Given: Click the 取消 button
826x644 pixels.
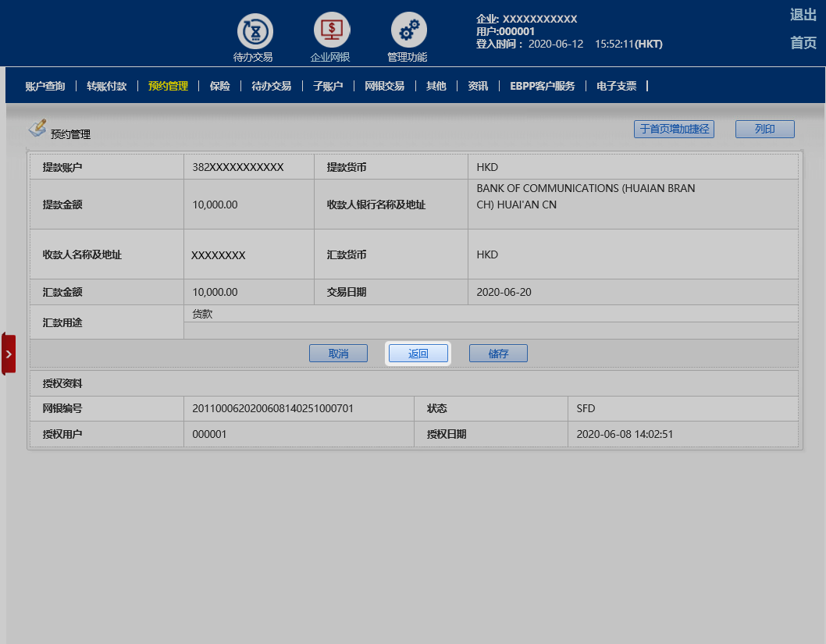Looking at the screenshot, I should click(338, 354).
